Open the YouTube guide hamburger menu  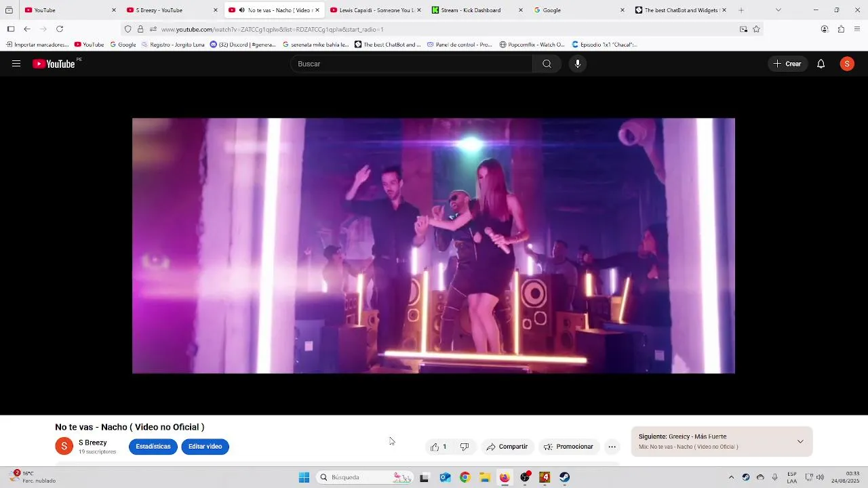16,64
